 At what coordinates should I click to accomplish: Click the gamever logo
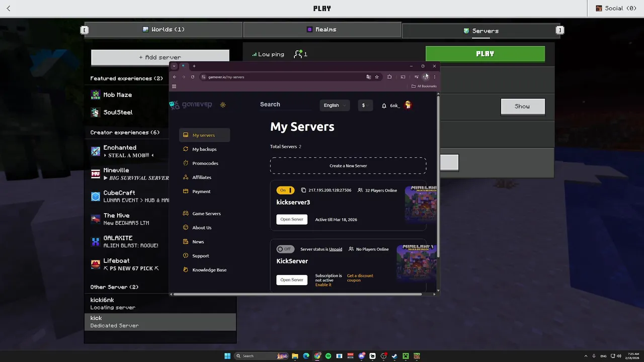click(x=191, y=105)
